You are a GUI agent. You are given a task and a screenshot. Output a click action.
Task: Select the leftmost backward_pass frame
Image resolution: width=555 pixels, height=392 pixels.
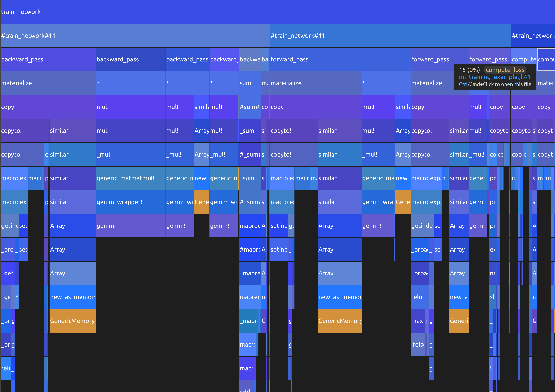[48, 59]
